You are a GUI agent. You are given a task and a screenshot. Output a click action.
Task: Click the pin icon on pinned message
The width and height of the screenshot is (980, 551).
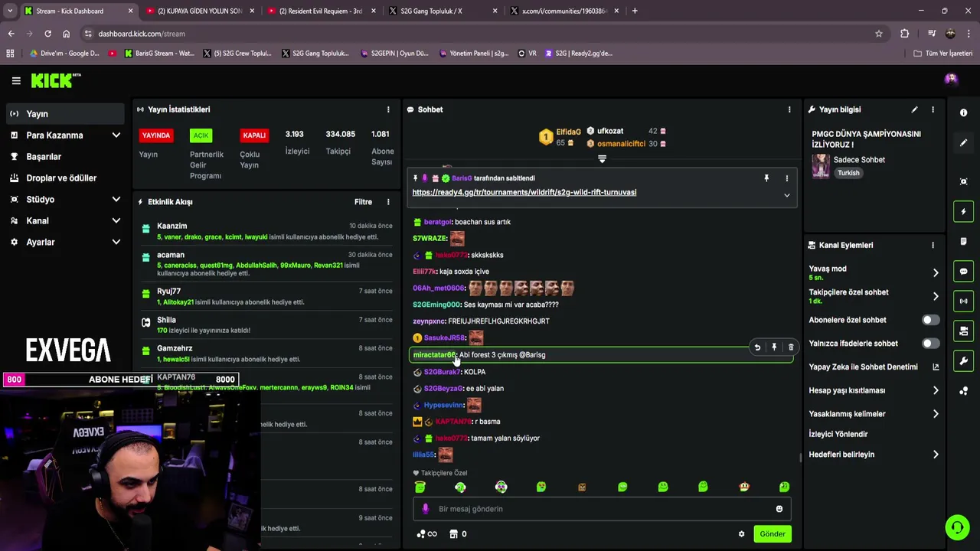point(766,178)
